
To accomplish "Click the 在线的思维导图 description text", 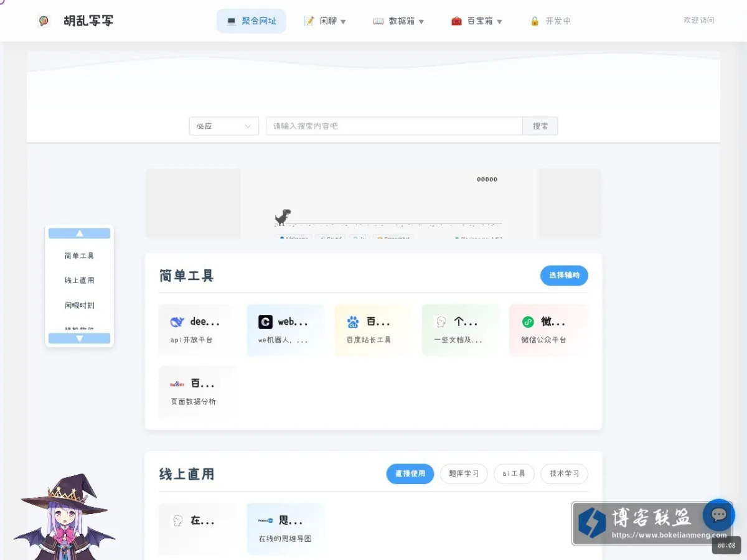I will point(284,539).
